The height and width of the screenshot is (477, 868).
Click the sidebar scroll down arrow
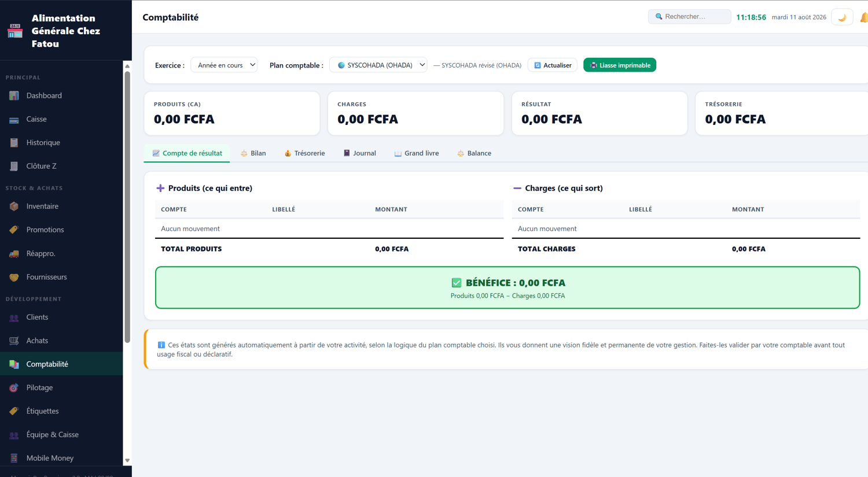click(127, 461)
